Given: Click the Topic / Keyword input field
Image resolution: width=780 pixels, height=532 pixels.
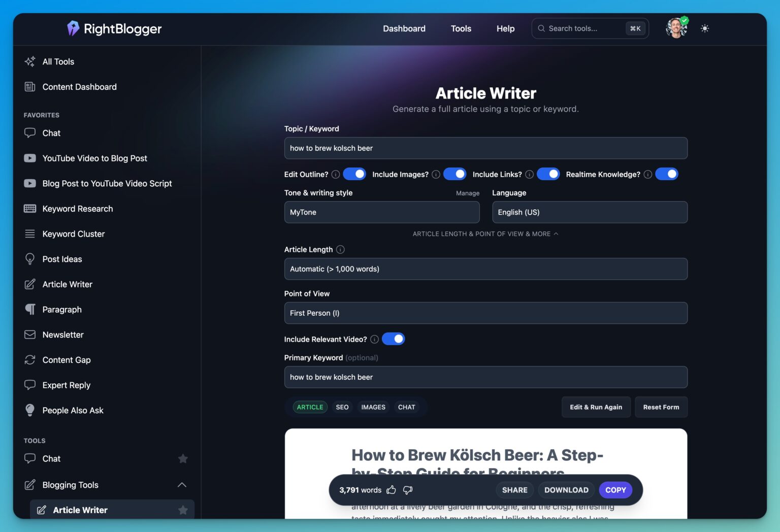Looking at the screenshot, I should (485, 148).
